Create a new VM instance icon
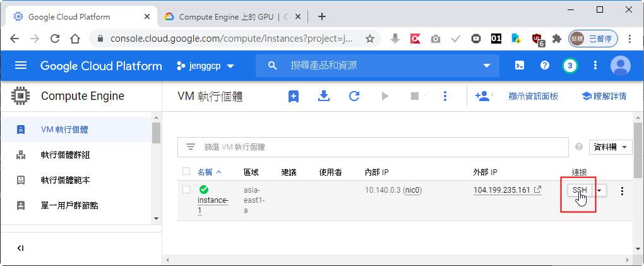This screenshot has width=644, height=266. point(293,96)
